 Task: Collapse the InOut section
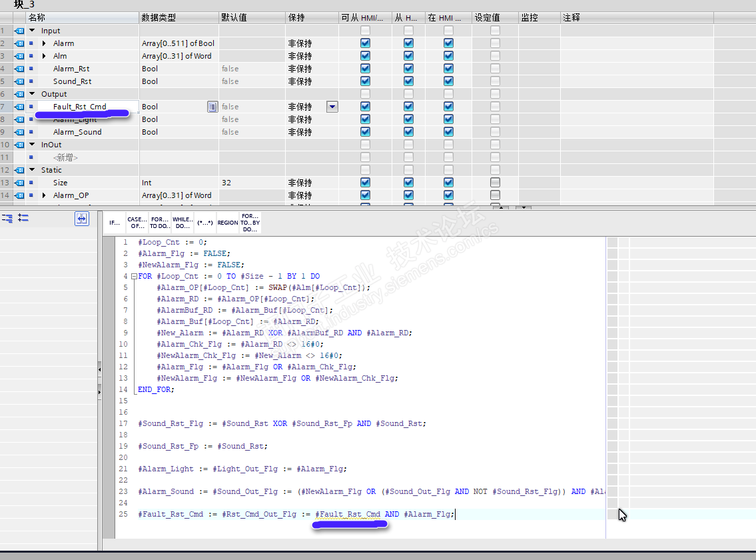[x=32, y=145]
